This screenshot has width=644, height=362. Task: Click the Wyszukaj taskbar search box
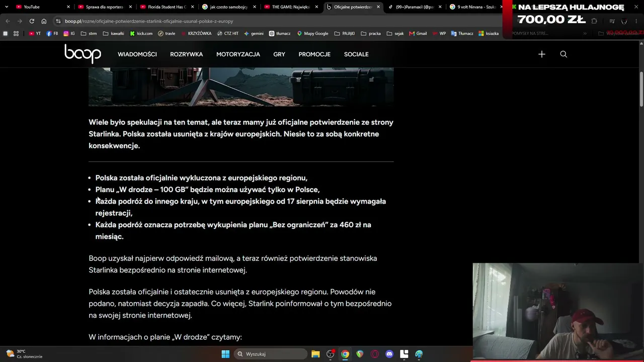pyautogui.click(x=271, y=354)
